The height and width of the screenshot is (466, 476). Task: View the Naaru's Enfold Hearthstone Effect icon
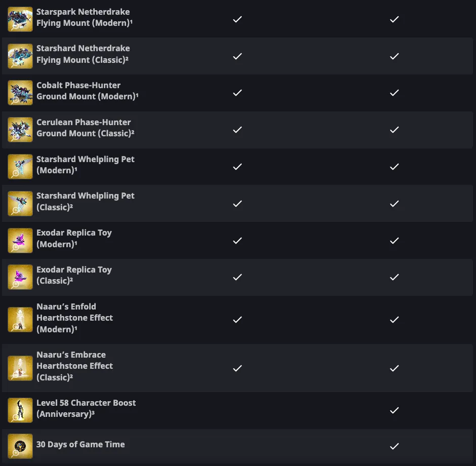point(20,320)
